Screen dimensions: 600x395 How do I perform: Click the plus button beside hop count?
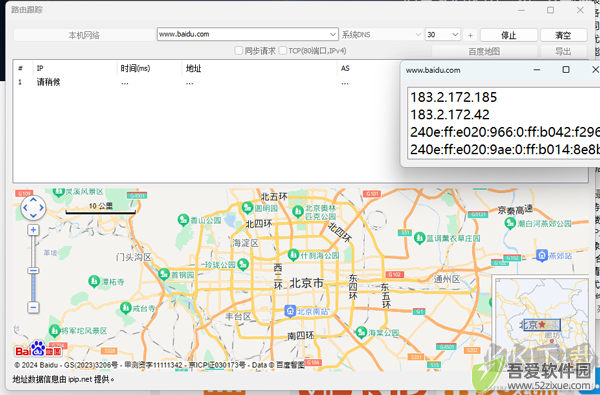[x=470, y=35]
